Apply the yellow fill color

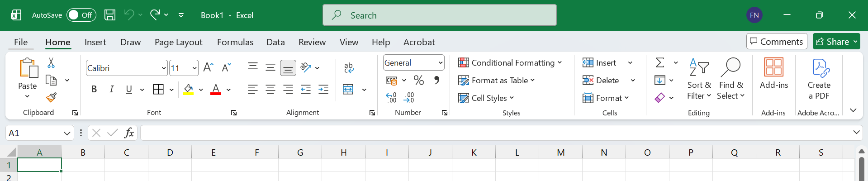(x=188, y=89)
